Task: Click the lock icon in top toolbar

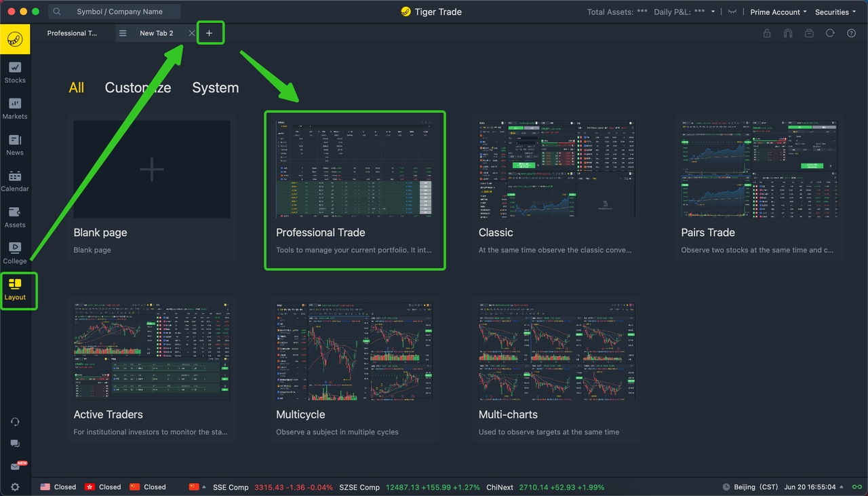Action: 767,33
